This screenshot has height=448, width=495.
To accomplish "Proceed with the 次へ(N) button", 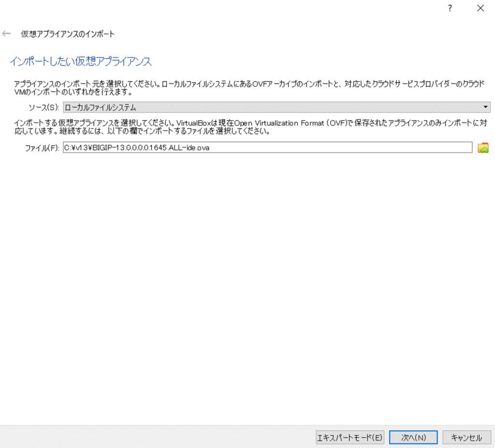I will pos(413,437).
